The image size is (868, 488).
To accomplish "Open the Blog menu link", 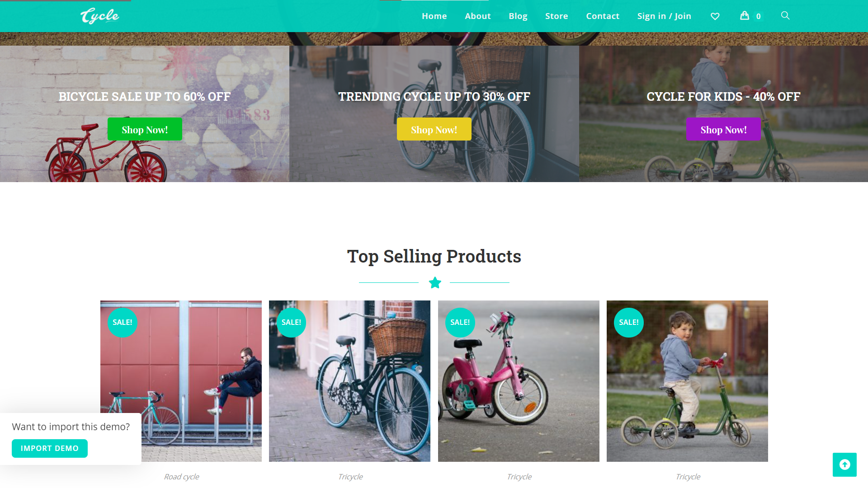I will point(518,16).
